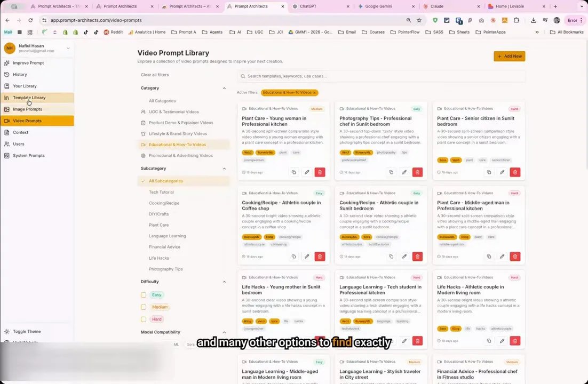588x384 pixels.
Task: Go back in browser history
Action: point(7,20)
